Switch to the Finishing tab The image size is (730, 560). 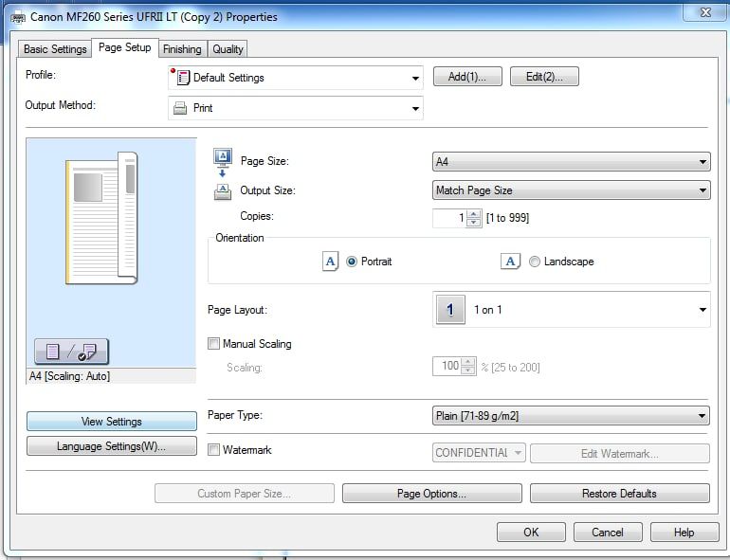pyautogui.click(x=181, y=49)
